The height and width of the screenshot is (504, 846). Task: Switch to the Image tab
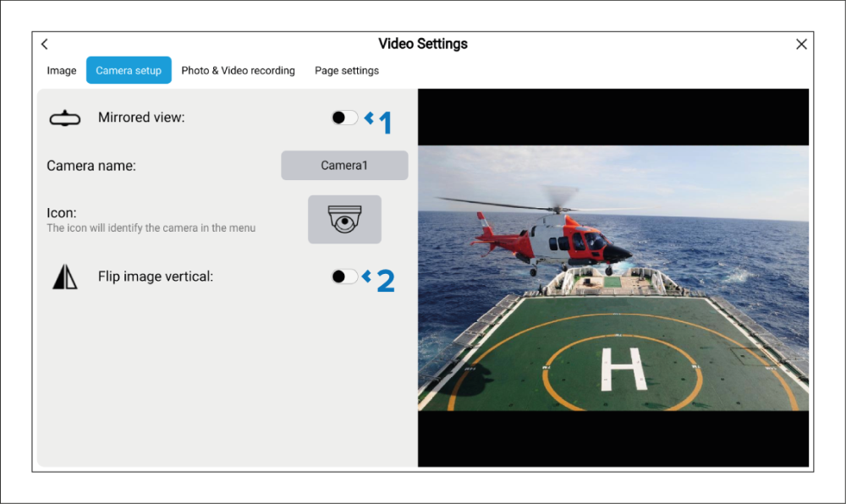point(62,70)
